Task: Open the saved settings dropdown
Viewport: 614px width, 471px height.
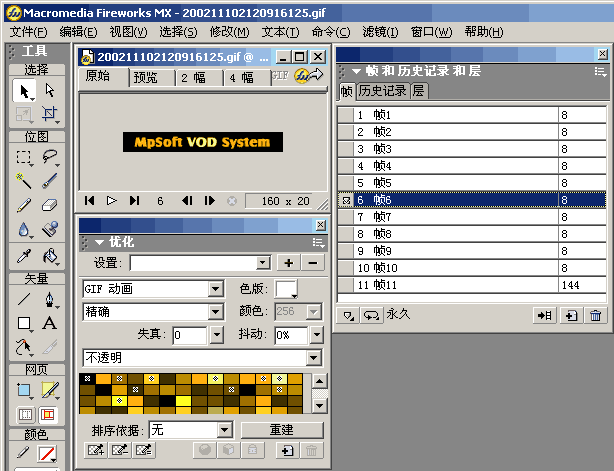Action: tap(263, 263)
